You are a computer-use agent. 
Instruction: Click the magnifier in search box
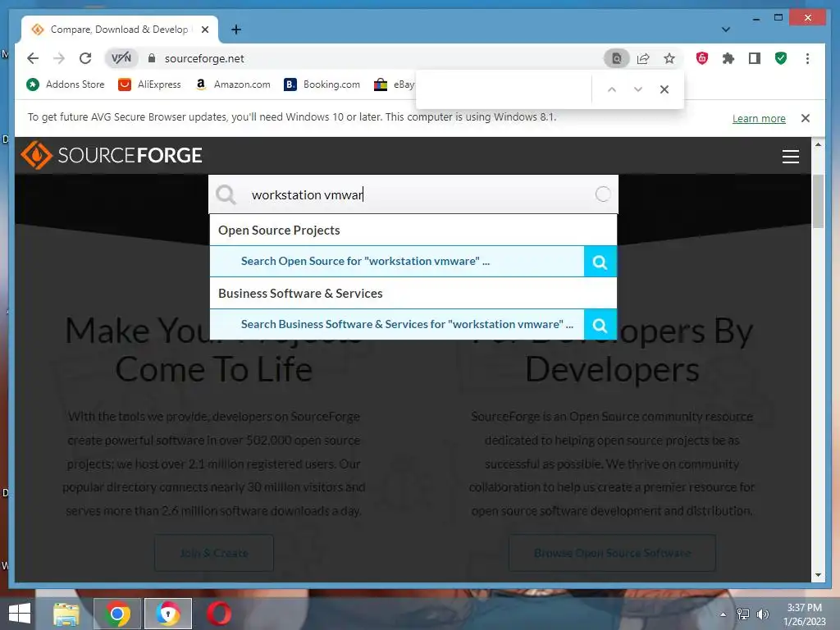(226, 194)
